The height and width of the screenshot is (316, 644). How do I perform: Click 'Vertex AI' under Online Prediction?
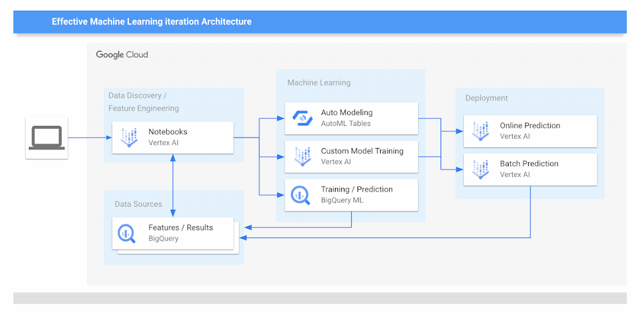click(515, 136)
